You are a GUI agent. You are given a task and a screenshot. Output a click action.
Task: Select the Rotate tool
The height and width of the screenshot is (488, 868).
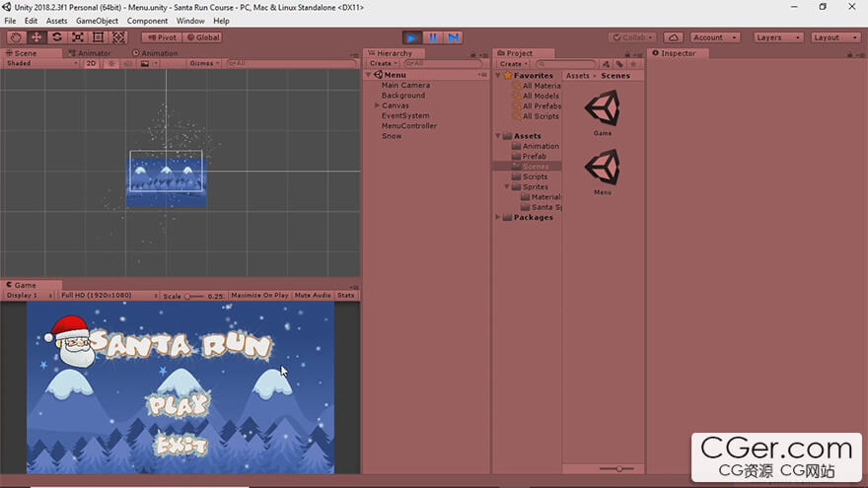(56, 37)
